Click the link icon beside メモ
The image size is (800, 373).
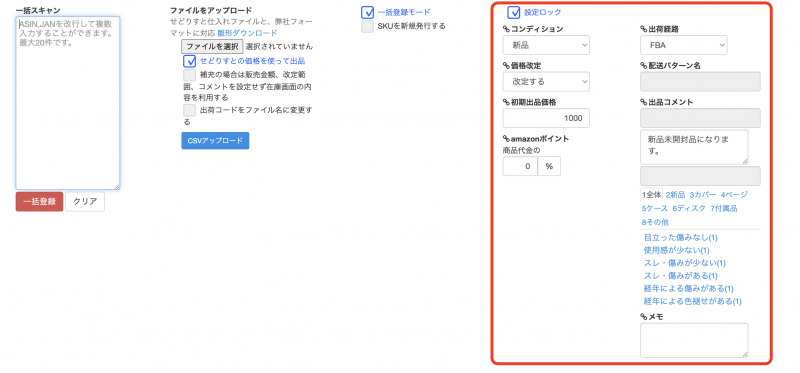[644, 317]
